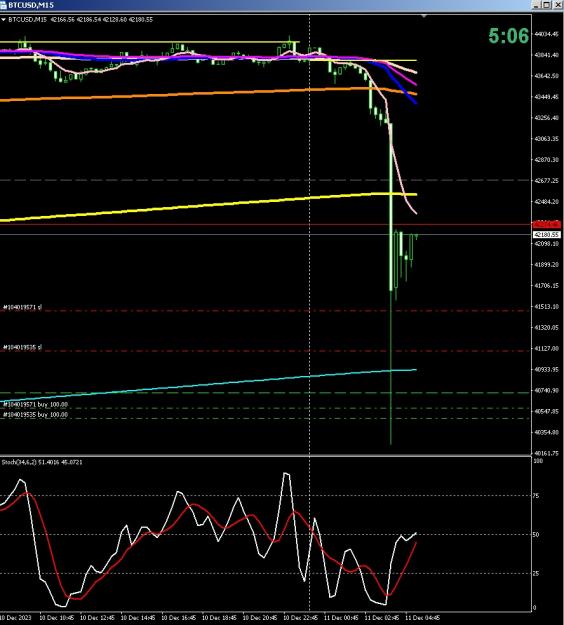The height and width of the screenshot is (625, 564).
Task: Expand the trade panel arrow beside BTCUSD,M15
Action: pos(3,20)
